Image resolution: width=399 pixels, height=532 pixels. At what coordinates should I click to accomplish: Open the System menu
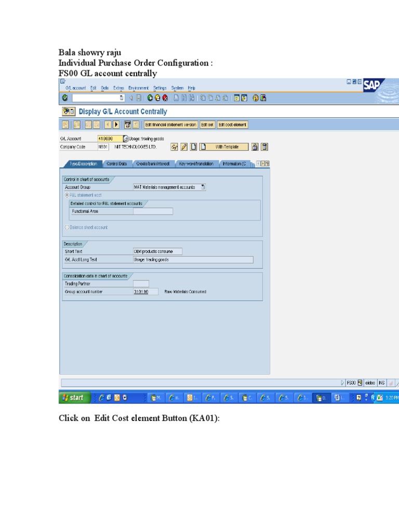point(177,88)
